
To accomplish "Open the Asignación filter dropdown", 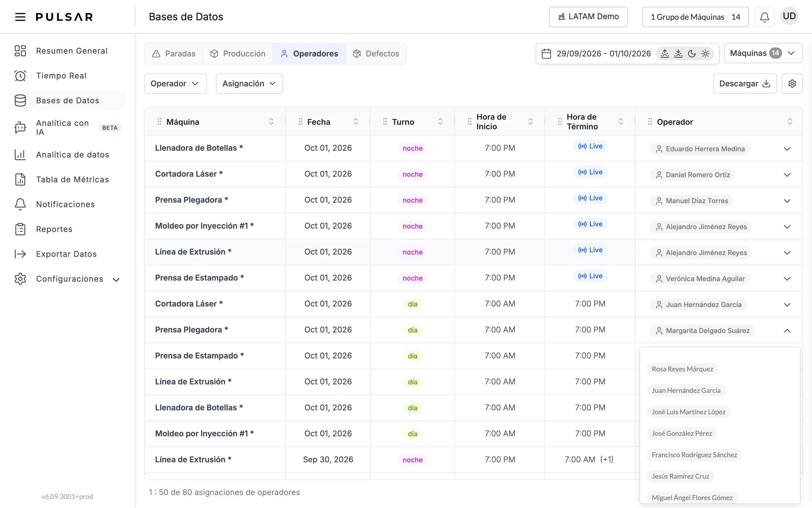I will pos(249,84).
